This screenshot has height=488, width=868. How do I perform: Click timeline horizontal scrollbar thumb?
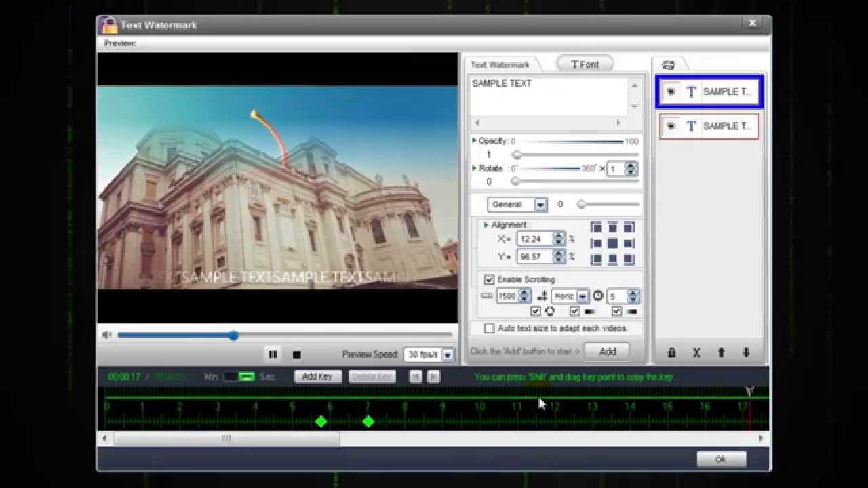(x=226, y=439)
